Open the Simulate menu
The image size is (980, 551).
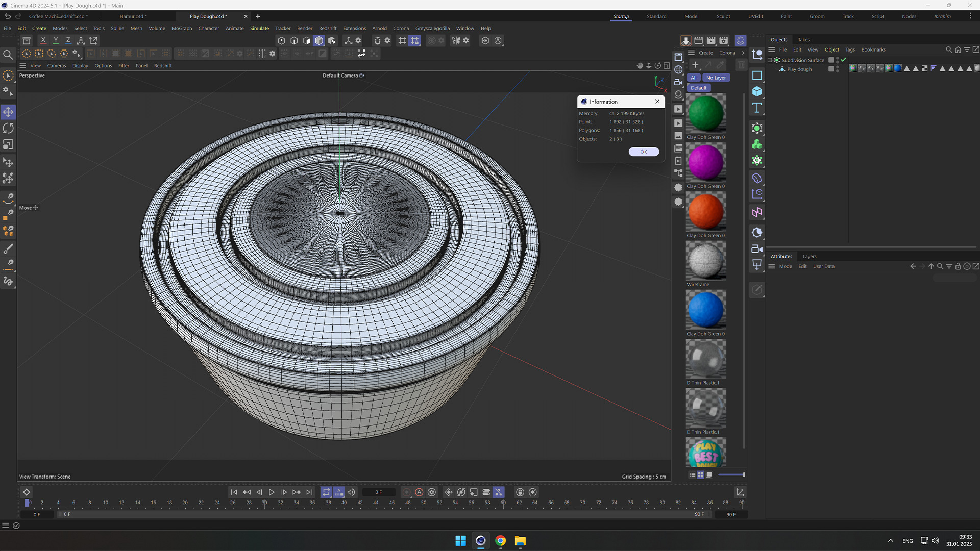click(259, 28)
